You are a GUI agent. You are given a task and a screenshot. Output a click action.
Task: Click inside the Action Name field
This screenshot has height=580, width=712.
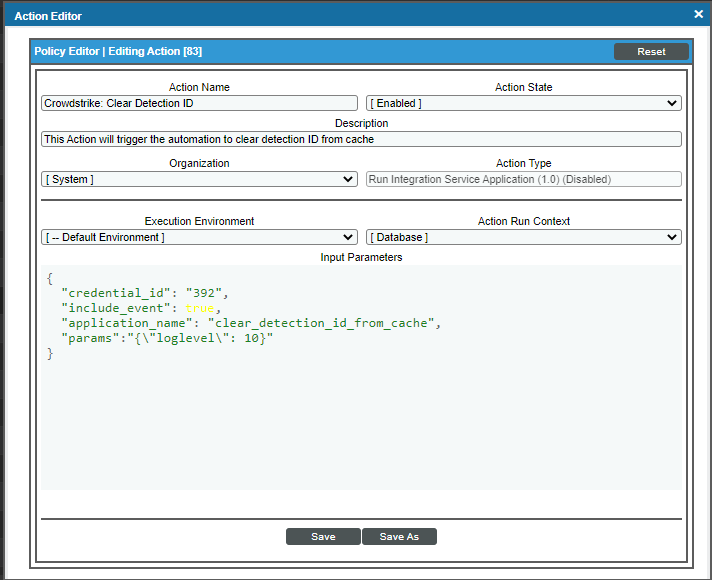click(x=199, y=103)
